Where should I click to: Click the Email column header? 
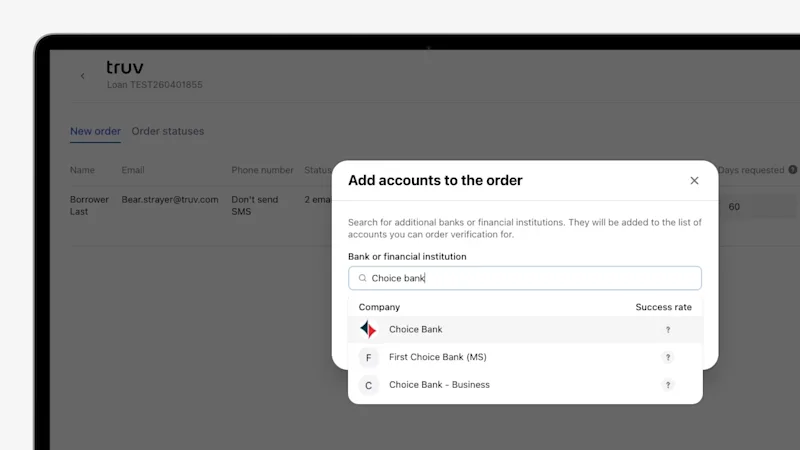click(133, 170)
